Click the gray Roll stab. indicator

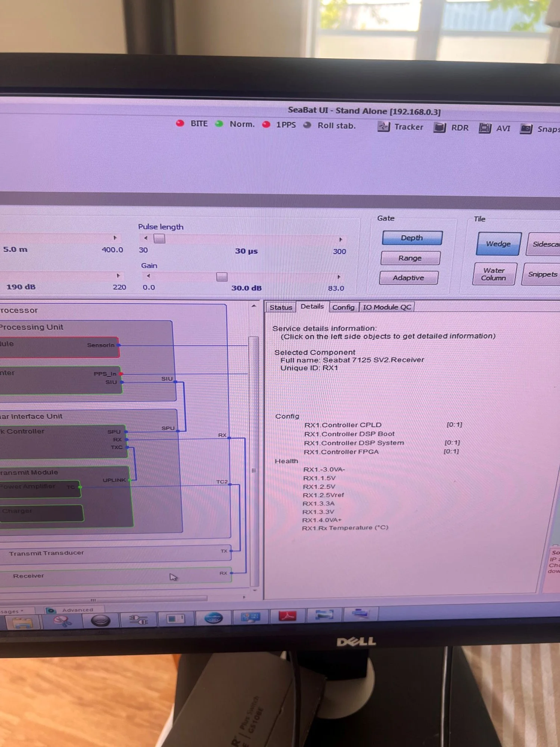[307, 125]
